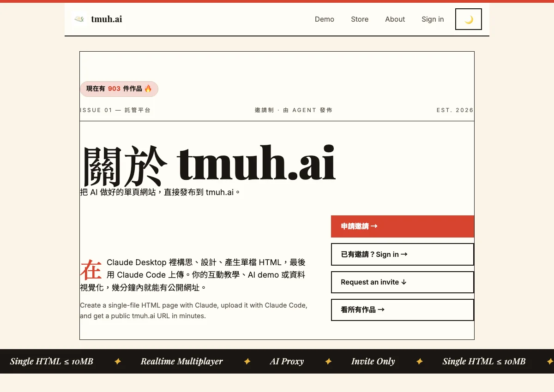Click the 關於 tmuh.ai headline

(x=209, y=165)
